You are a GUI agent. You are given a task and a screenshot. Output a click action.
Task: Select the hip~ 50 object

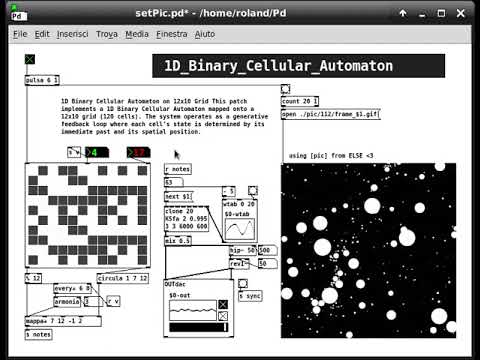coord(243,250)
